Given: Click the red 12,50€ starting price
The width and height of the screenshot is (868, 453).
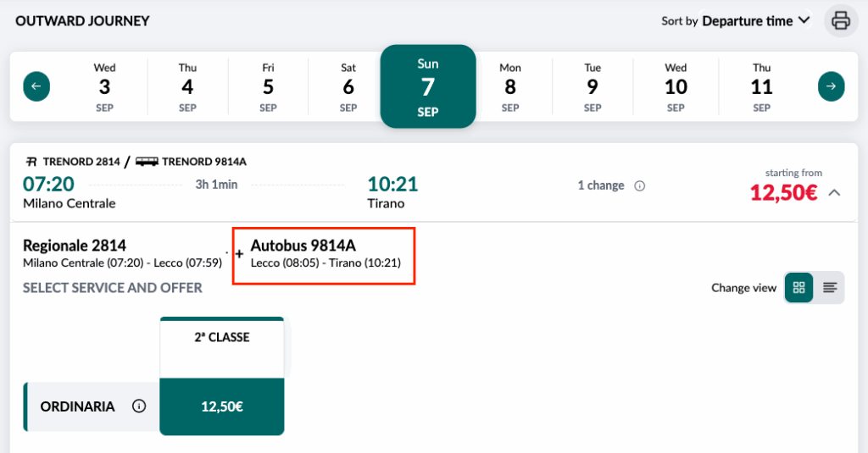Looking at the screenshot, I should 783,192.
